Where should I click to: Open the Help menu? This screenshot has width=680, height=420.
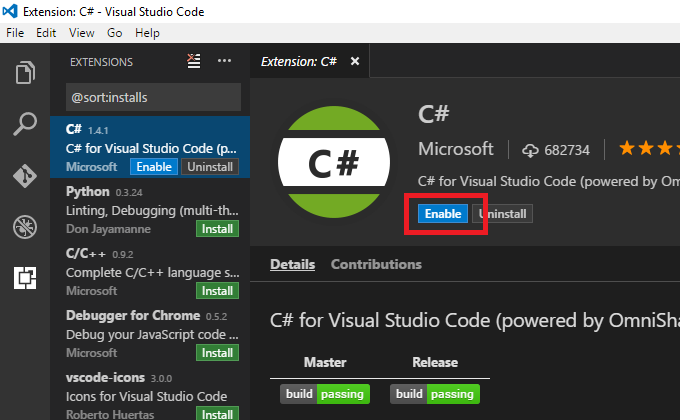147,33
